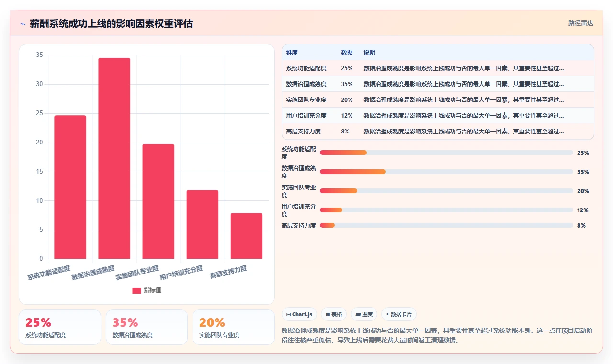The height and width of the screenshot is (364, 613).
Task: Select table row 用户培训充分度
Action: 438,116
